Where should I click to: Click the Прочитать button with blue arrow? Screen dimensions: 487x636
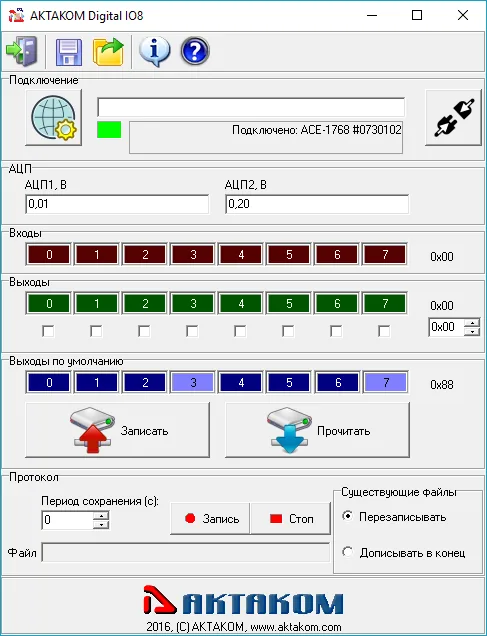coord(318,430)
